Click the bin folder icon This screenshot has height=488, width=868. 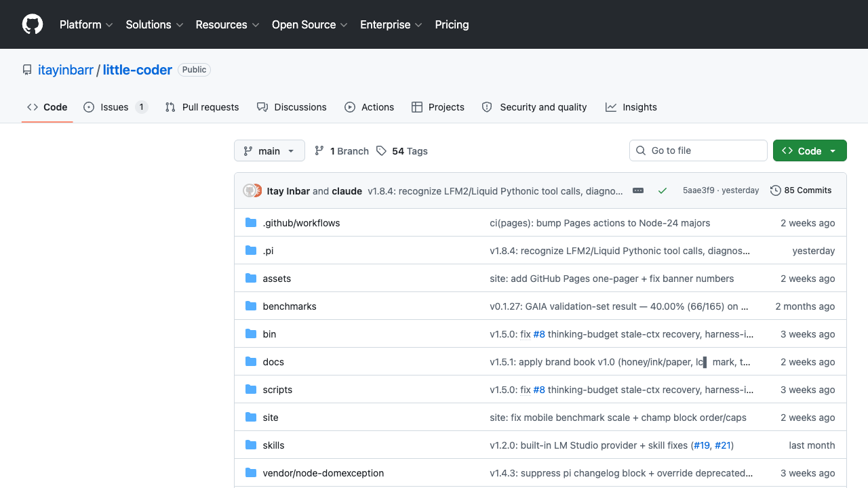coord(251,334)
